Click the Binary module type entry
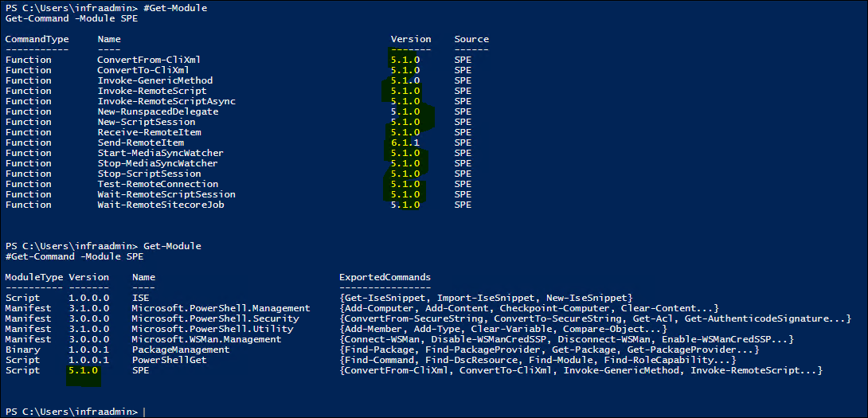This screenshot has height=418, width=868. (23, 350)
